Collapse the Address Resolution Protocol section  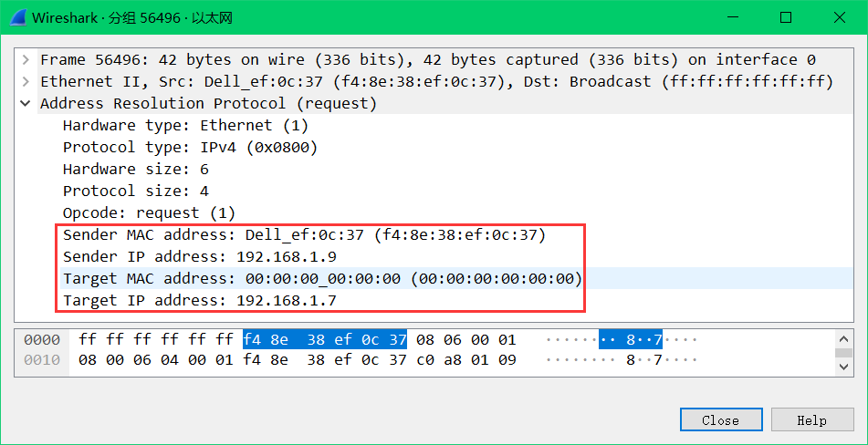[26, 103]
